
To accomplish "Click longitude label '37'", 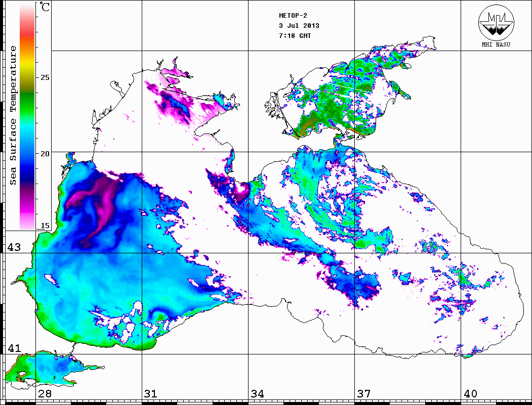I will coord(364,393).
